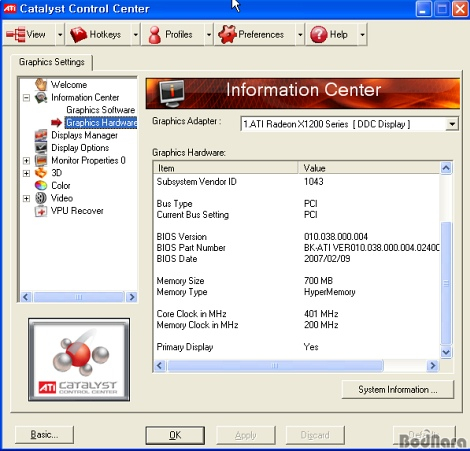Expand the 3D tree node
This screenshot has height=451, width=470.
tap(26, 173)
